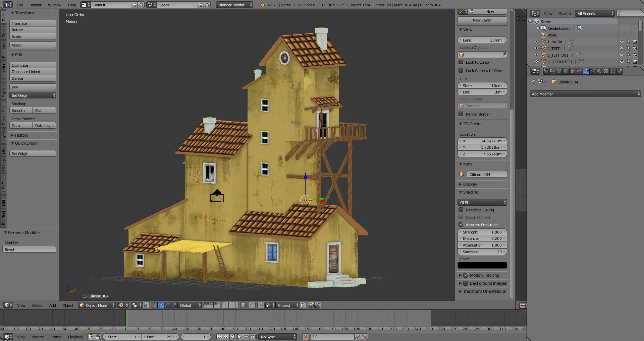Viewport: 644px width, 341px height.
Task: Open the Blender Render engine dropdown
Action: coord(235,5)
